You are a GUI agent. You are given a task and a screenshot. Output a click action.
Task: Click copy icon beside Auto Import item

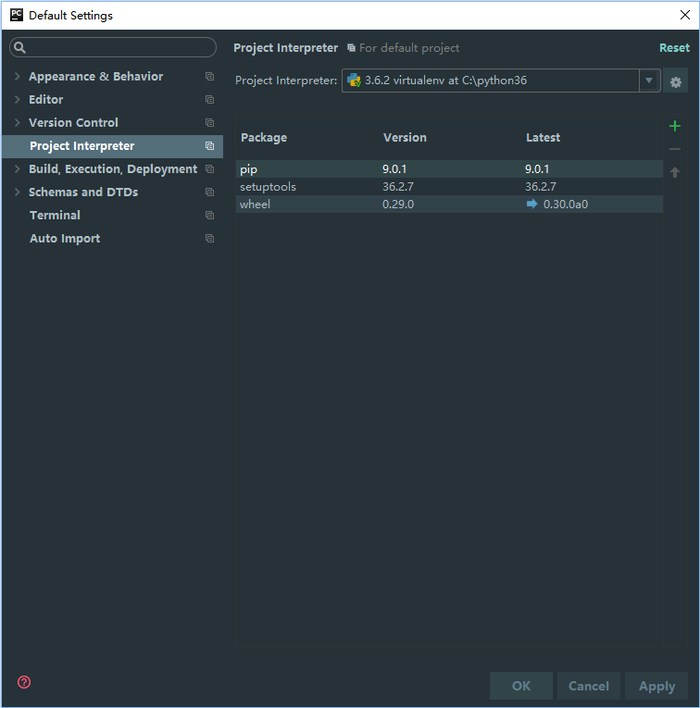click(x=209, y=239)
